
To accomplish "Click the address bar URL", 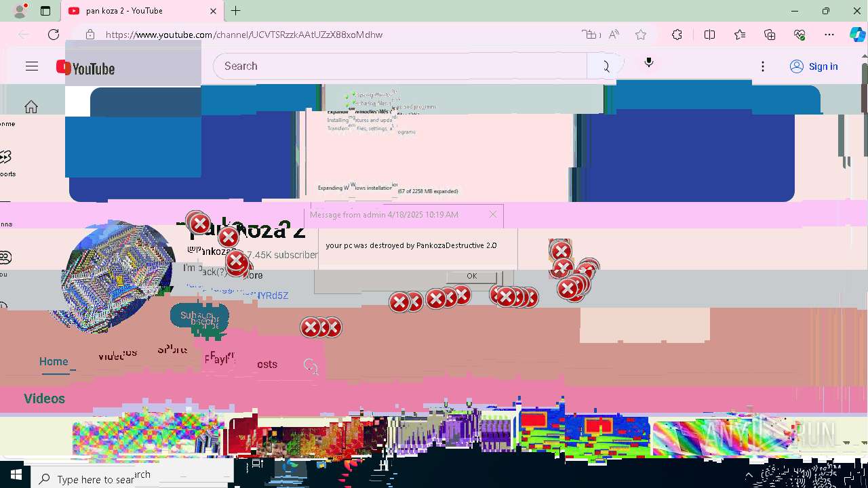I will pos(244,35).
